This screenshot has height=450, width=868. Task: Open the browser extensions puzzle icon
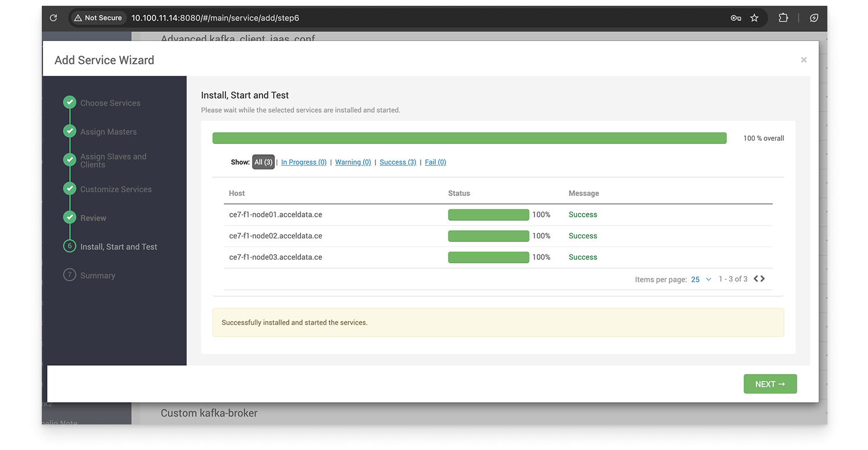pos(783,18)
